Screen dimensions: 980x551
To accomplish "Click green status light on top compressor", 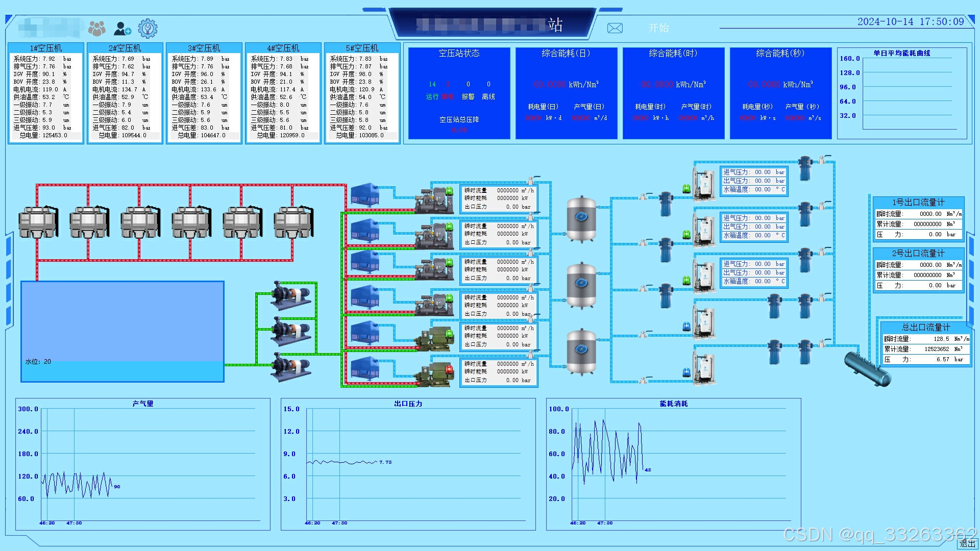I will tap(449, 191).
